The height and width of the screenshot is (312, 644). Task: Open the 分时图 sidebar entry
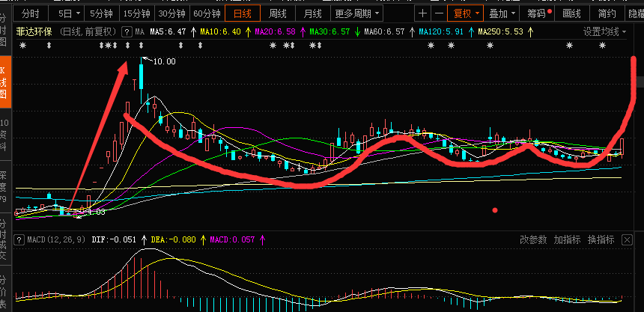[4, 30]
